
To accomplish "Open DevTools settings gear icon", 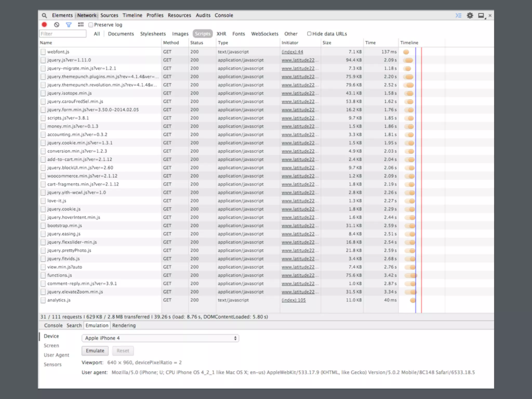I will click(470, 16).
